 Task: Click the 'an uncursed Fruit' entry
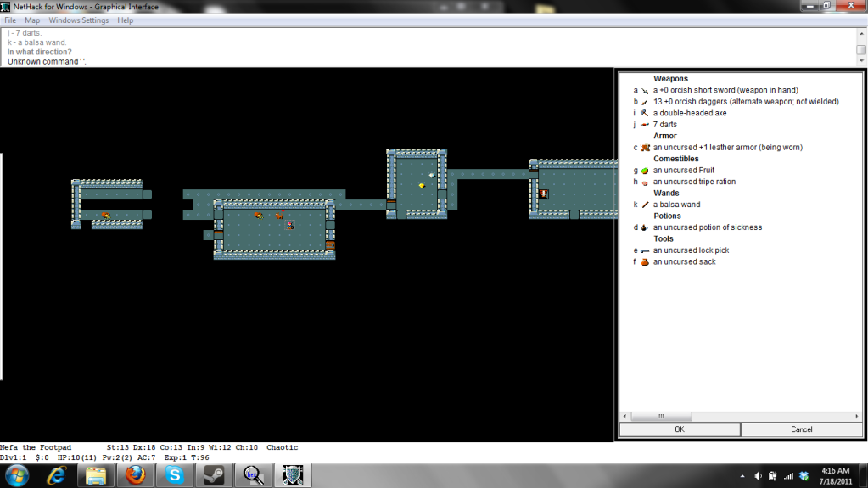click(x=684, y=171)
